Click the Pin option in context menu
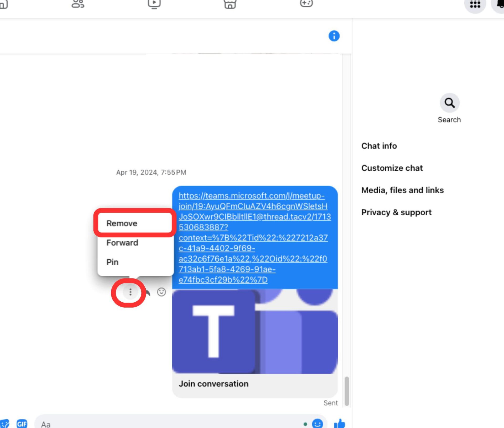Image resolution: width=504 pixels, height=428 pixels. click(113, 261)
